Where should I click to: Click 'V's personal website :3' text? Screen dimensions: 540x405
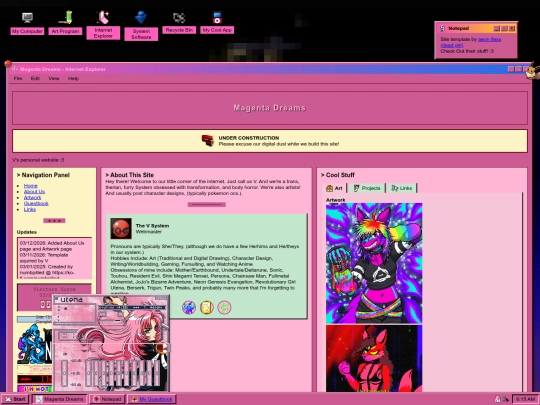pos(38,160)
